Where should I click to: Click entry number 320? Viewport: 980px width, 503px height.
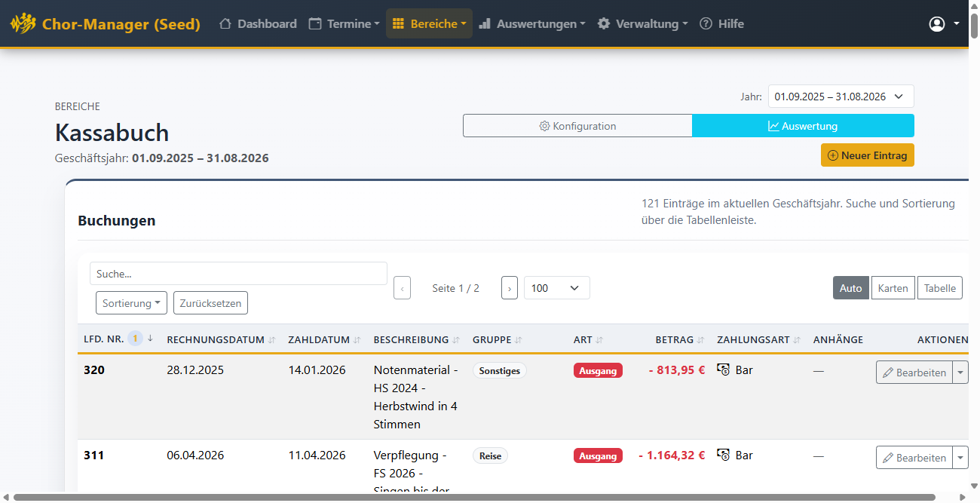pyautogui.click(x=94, y=370)
